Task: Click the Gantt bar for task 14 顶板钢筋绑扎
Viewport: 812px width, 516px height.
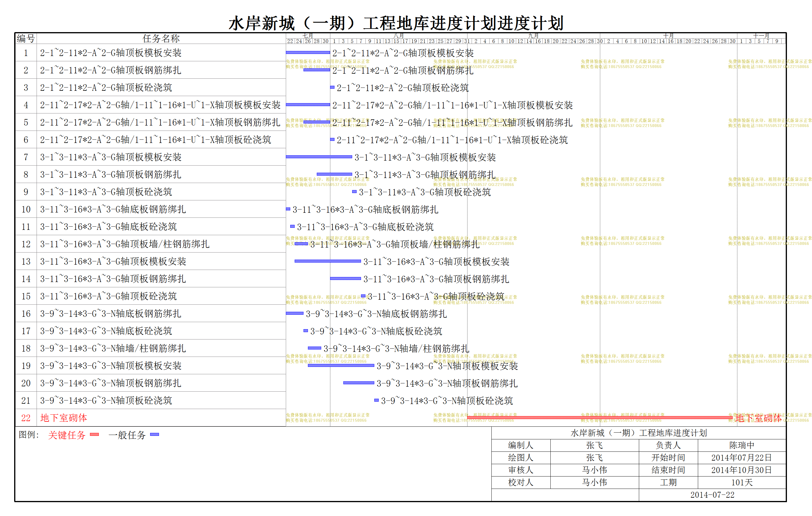Action: click(x=346, y=278)
